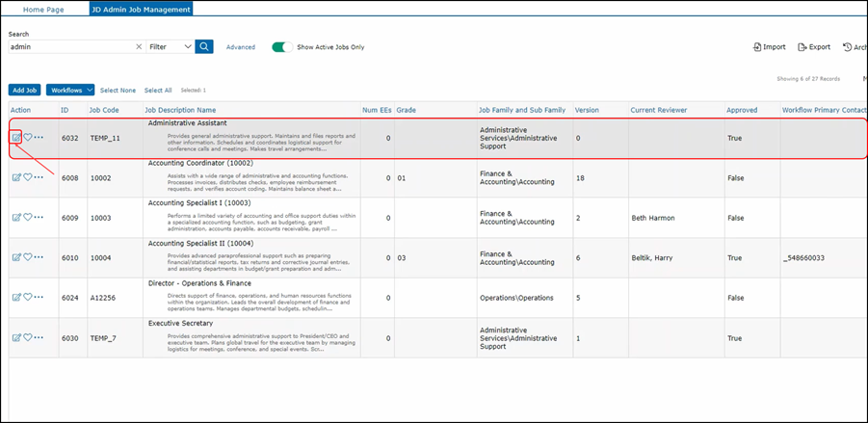The image size is (868, 423).
Task: Click edit icon for Executive Secretary row
Action: [x=16, y=338]
